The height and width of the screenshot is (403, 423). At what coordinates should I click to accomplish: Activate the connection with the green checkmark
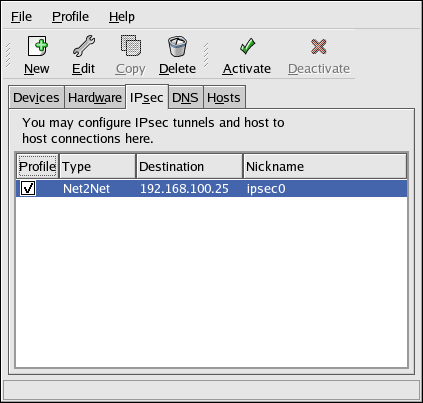247,46
